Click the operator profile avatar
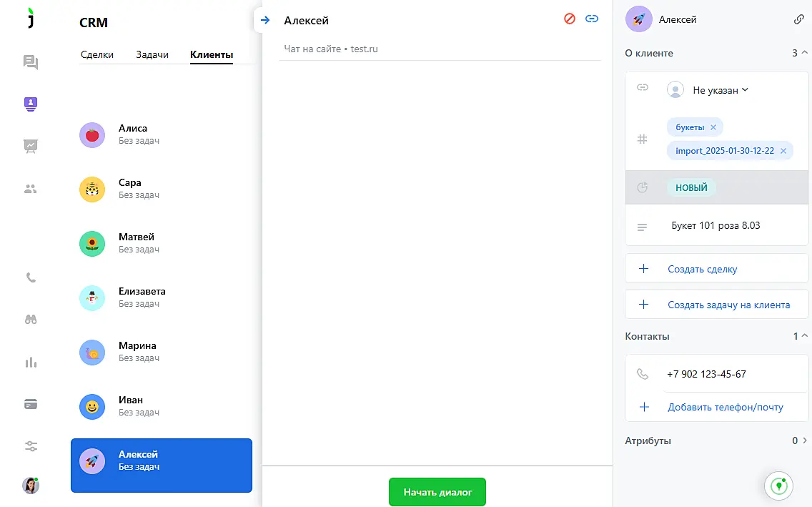The width and height of the screenshot is (812, 507). (x=31, y=486)
